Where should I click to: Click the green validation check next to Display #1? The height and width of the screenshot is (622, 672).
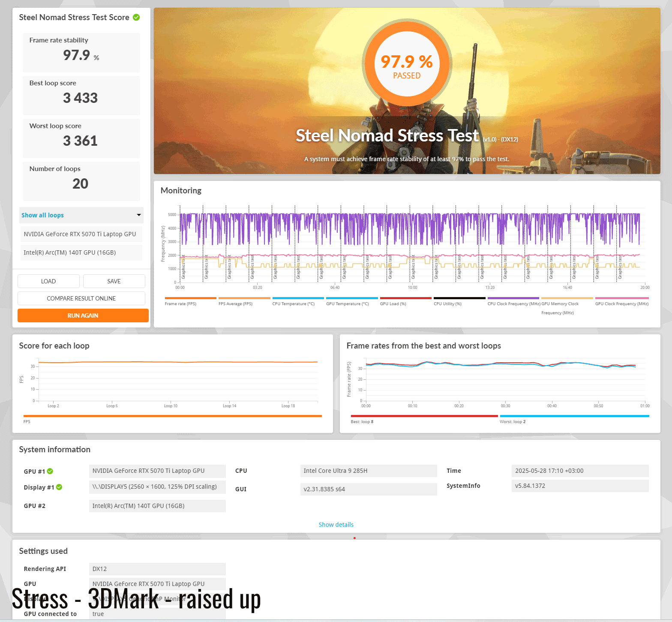click(x=59, y=487)
